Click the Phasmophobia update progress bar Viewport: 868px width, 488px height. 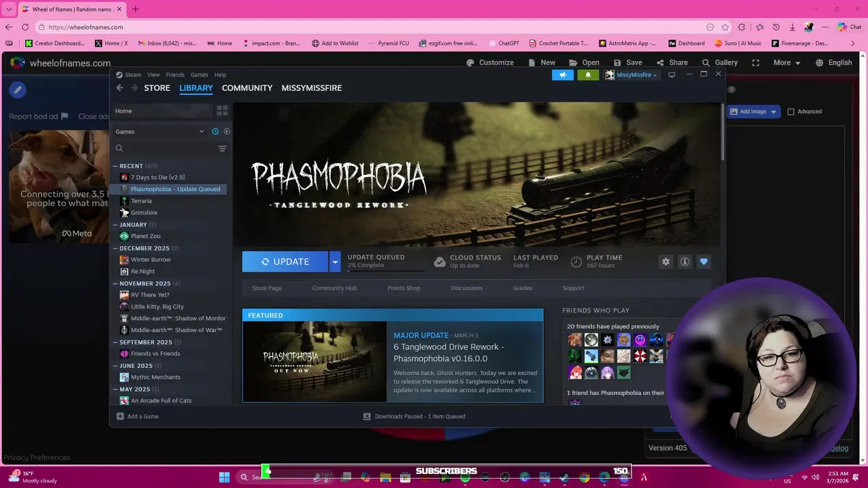coord(386,270)
